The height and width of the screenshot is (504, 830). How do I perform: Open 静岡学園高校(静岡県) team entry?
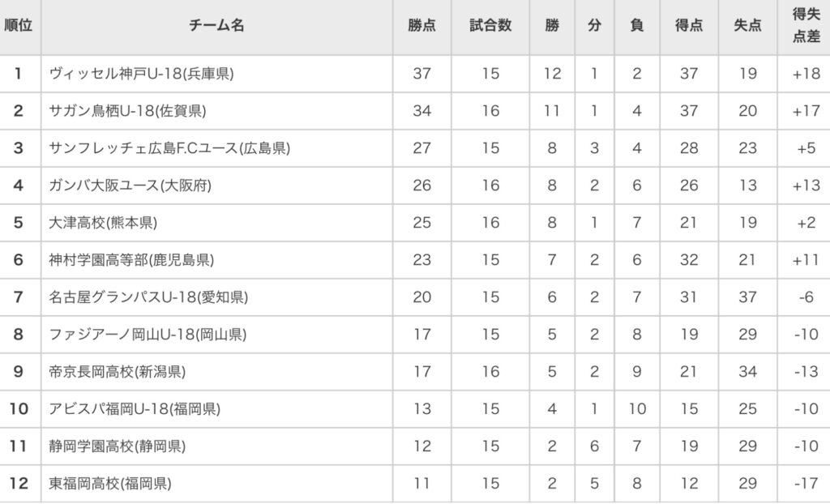[x=117, y=446]
